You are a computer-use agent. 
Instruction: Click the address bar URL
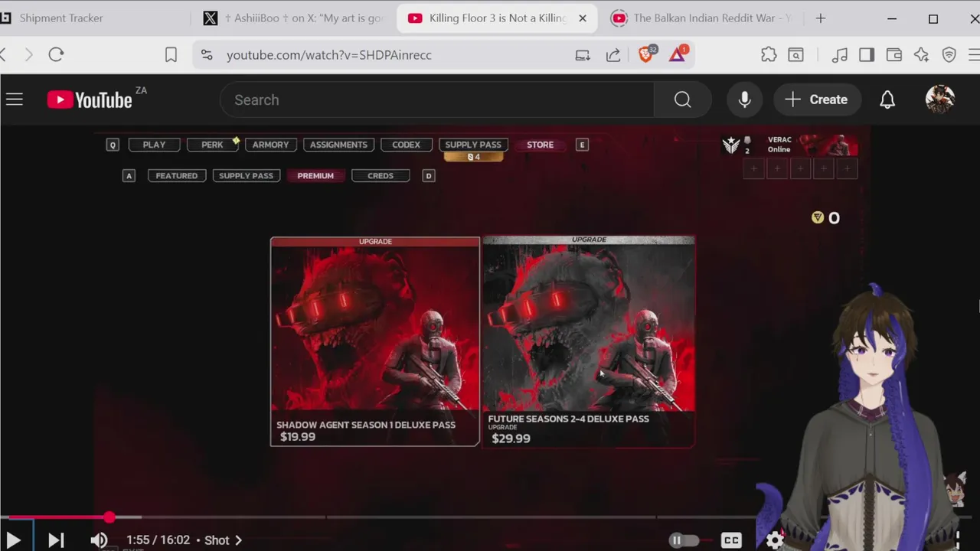[x=329, y=55]
